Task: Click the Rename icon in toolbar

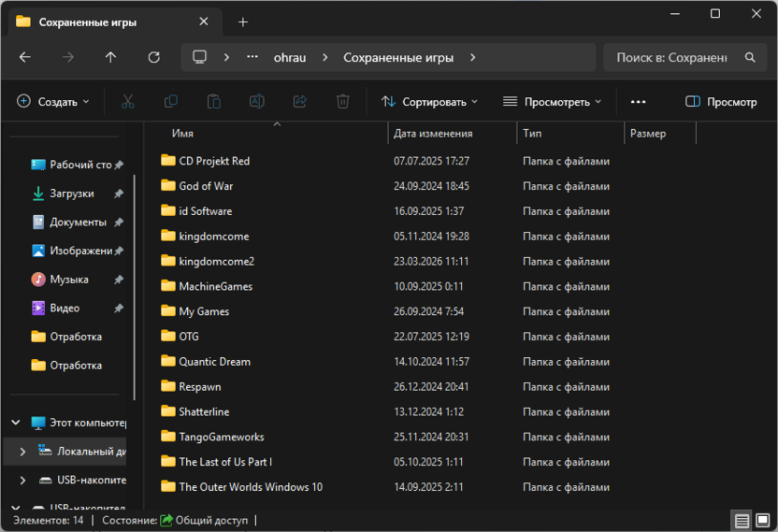Action: 256,102
